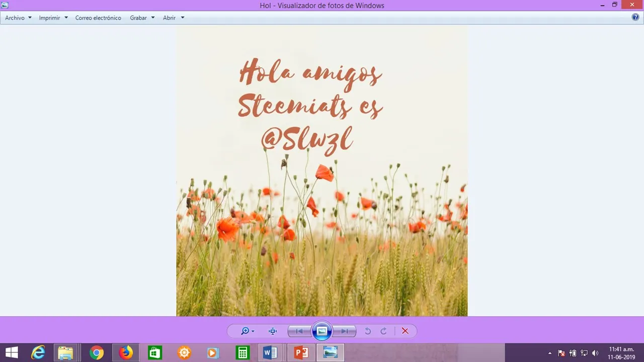Image resolution: width=644 pixels, height=362 pixels.
Task: Skip to the next photo
Action: pyautogui.click(x=345, y=331)
